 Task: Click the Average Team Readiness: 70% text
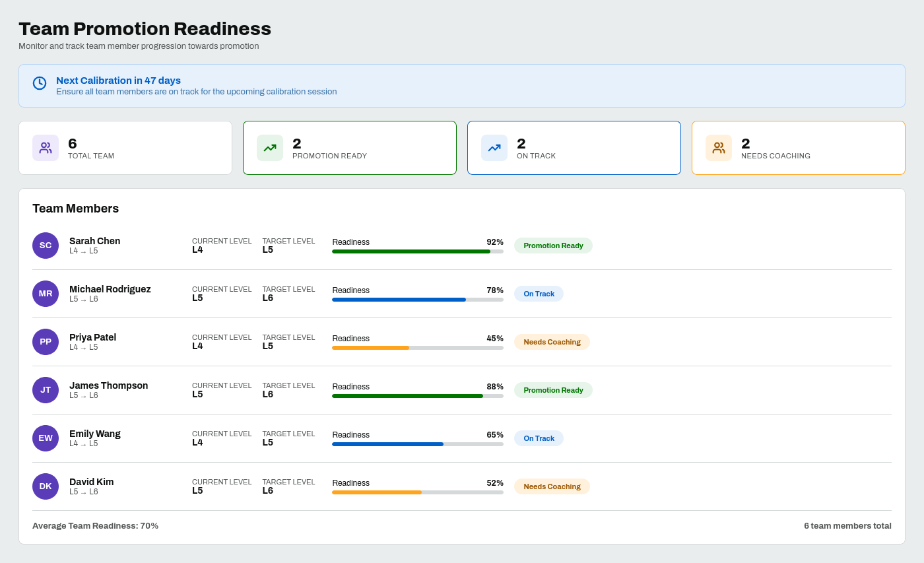click(x=96, y=526)
